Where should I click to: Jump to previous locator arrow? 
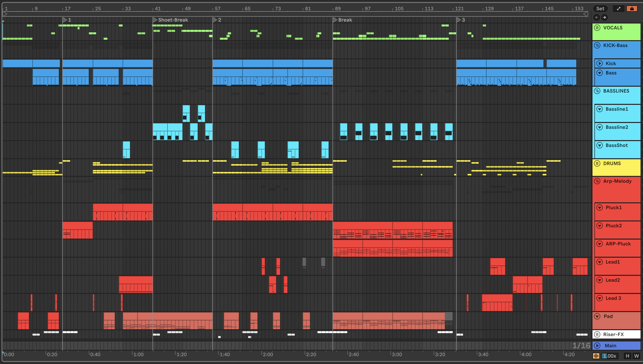click(x=596, y=17)
